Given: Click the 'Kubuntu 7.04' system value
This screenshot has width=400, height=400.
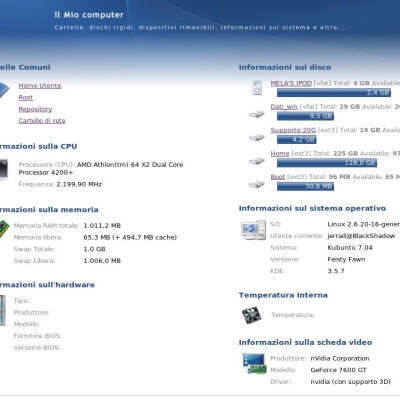Looking at the screenshot, I should click(350, 247).
